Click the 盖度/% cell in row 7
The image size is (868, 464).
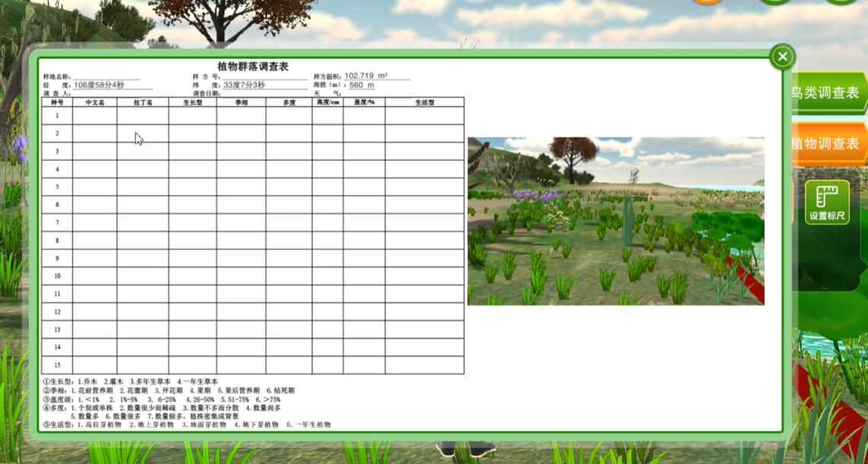coord(364,222)
